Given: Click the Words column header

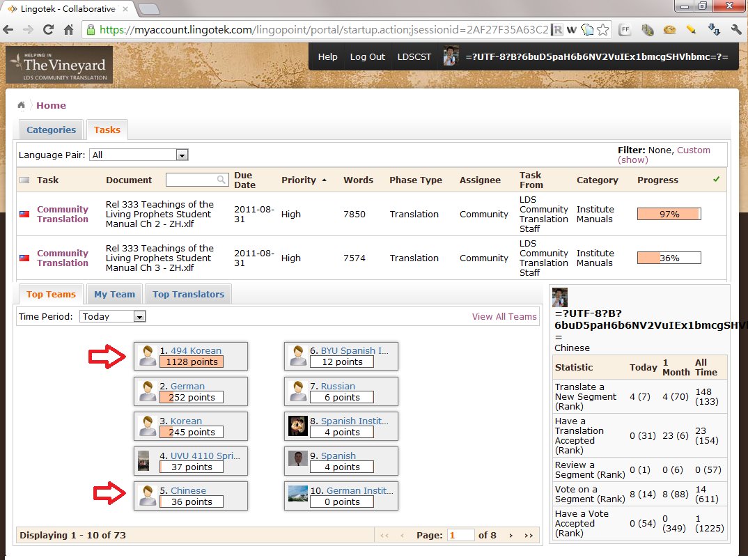Looking at the screenshot, I should pos(358,180).
